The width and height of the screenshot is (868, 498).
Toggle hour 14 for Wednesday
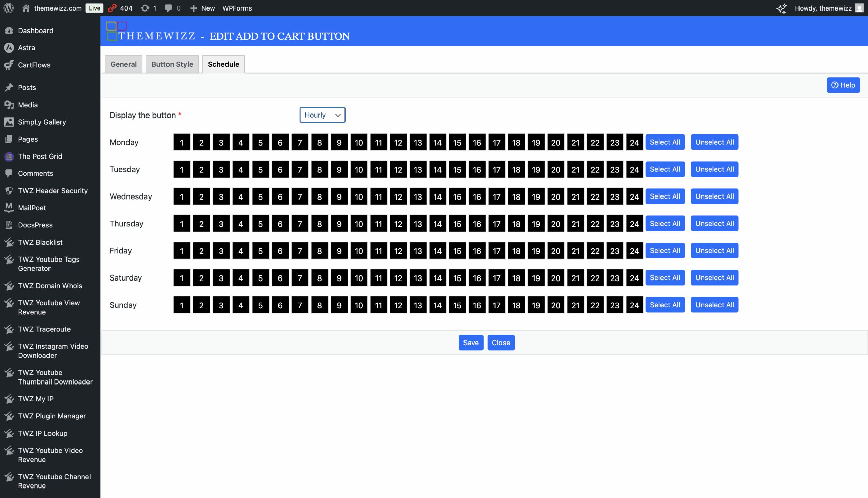(x=437, y=197)
